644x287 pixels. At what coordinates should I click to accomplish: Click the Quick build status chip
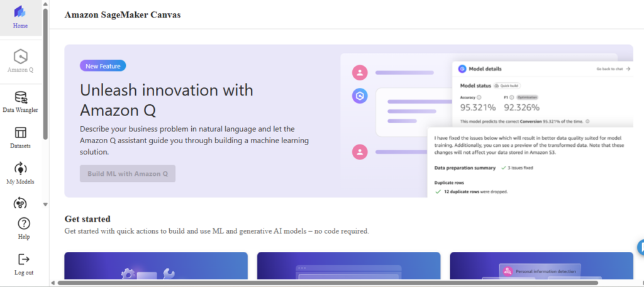coord(508,85)
